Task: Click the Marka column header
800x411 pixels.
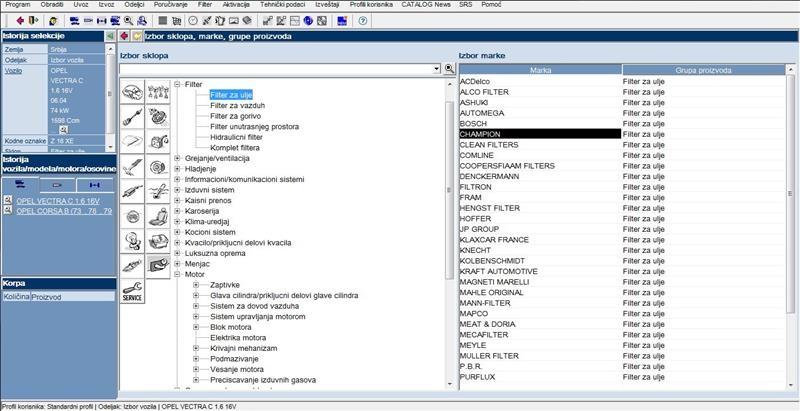Action: click(540, 70)
